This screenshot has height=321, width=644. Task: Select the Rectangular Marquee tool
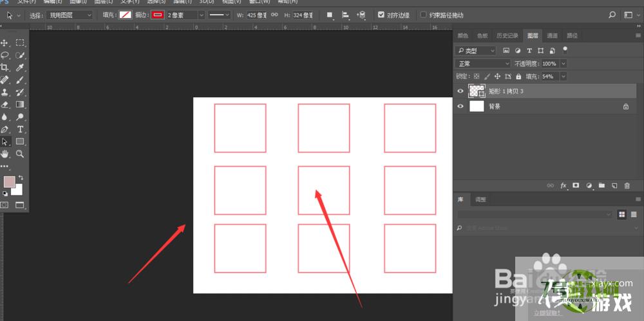(x=20, y=42)
